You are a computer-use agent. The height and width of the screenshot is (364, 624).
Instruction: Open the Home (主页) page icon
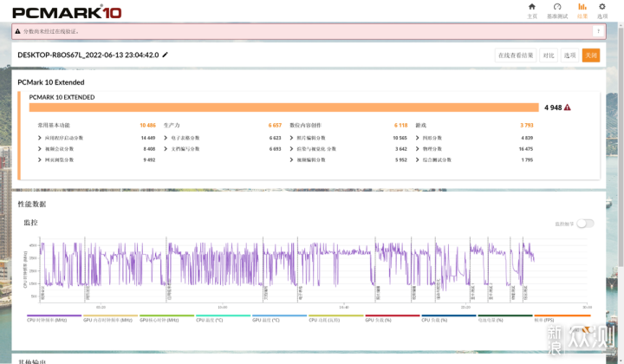[x=531, y=7]
